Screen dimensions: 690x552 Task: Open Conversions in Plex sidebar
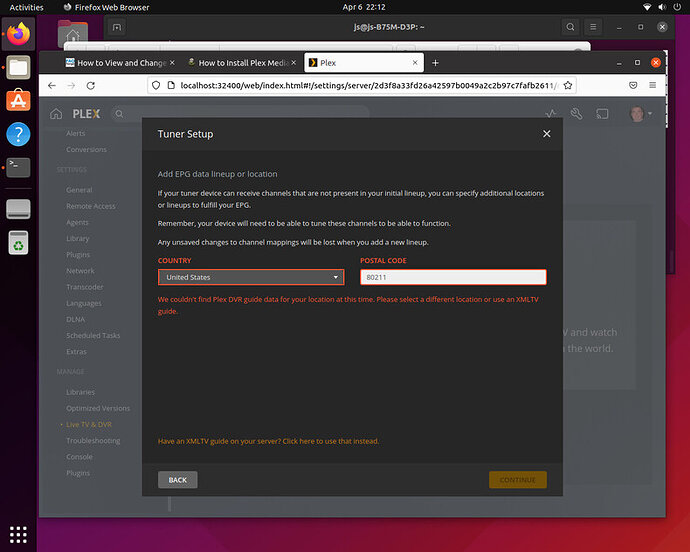tap(86, 150)
